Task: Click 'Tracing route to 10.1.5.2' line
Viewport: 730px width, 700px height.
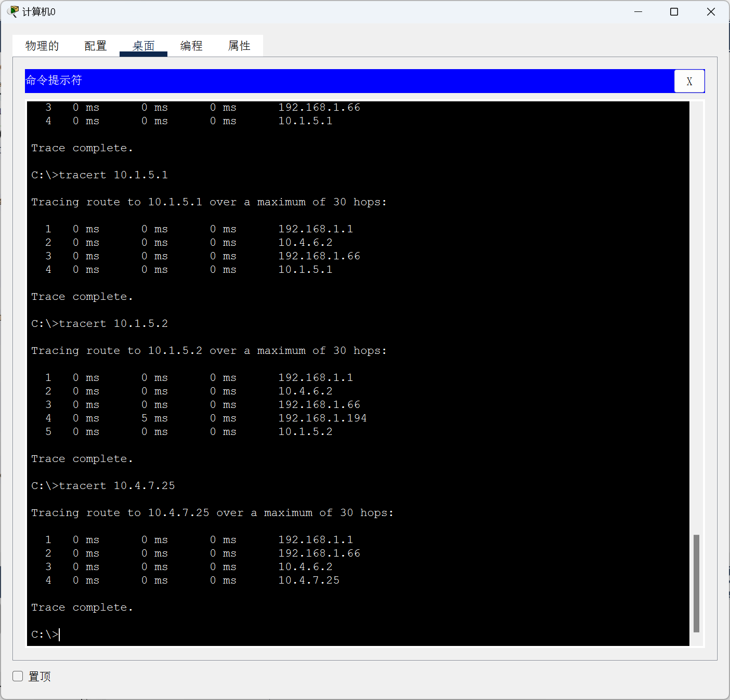Action: [209, 351]
